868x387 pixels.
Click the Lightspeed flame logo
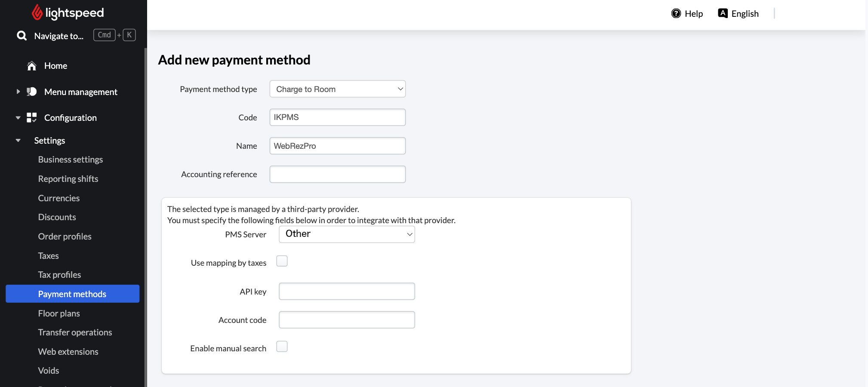click(x=37, y=12)
